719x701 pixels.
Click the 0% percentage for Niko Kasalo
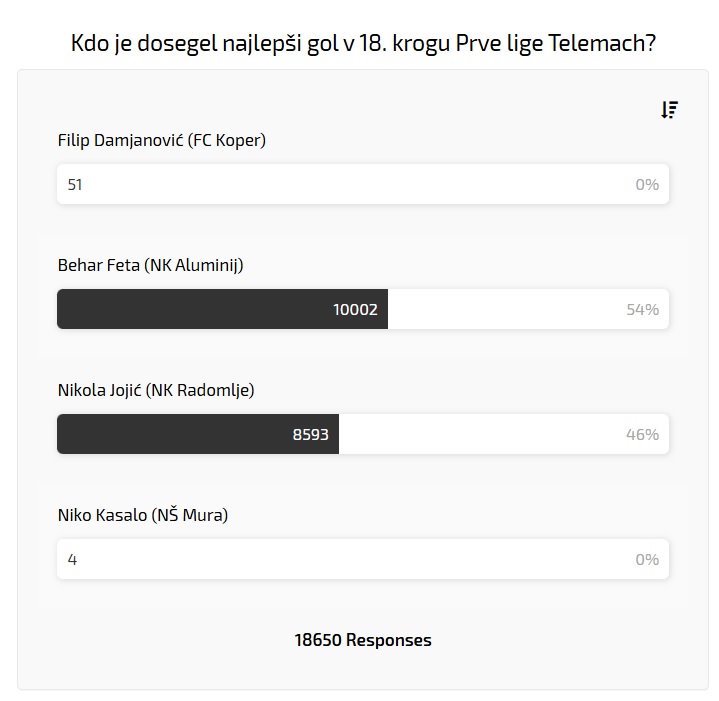pos(647,560)
